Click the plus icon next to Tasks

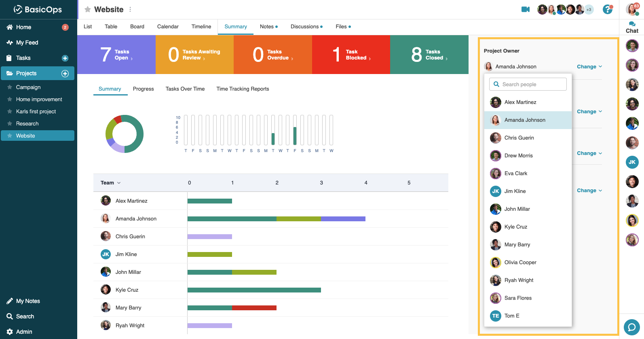pos(65,58)
